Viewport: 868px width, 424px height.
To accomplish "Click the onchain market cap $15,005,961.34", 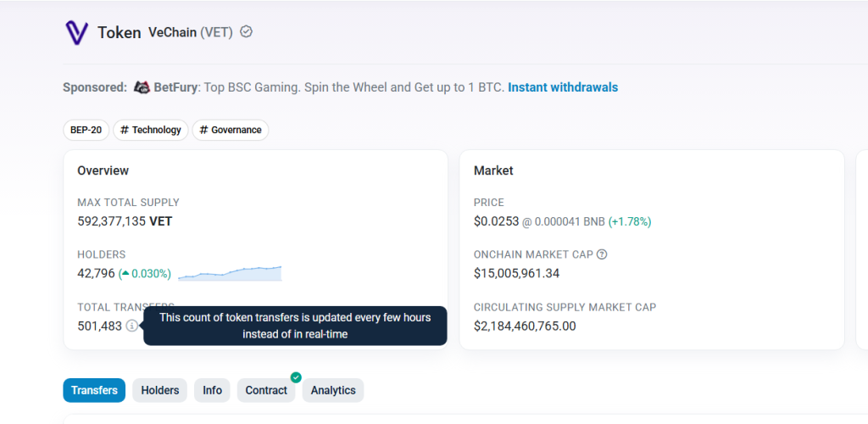I will pos(516,273).
